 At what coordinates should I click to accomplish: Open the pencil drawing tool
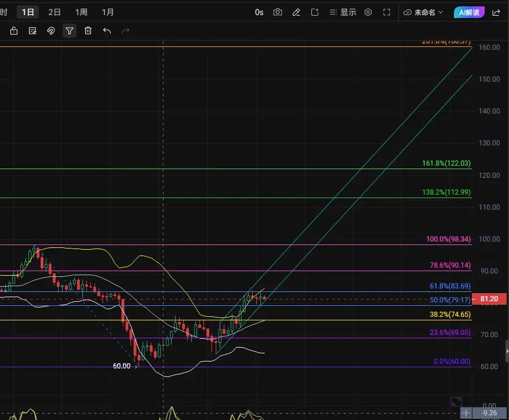click(x=296, y=12)
